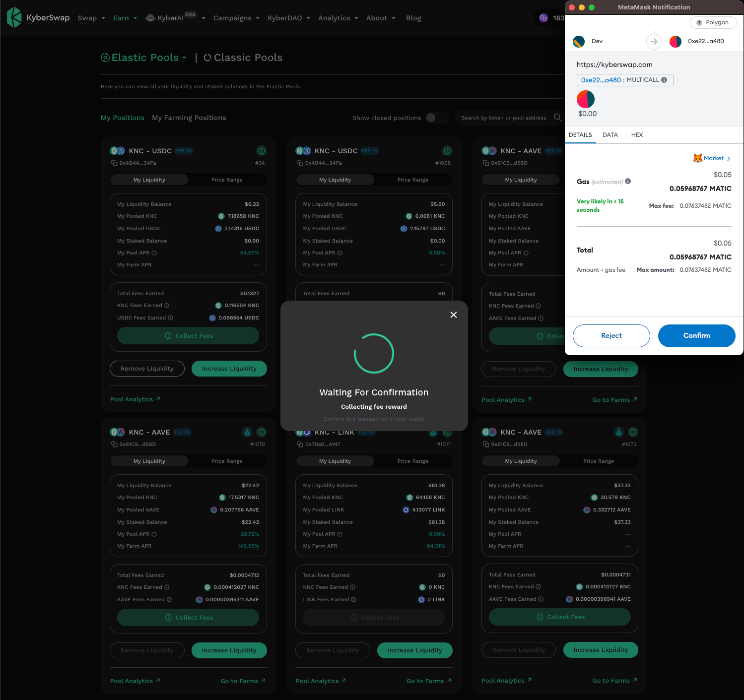Close the Waiting For Confirmation dialog
The image size is (744, 700).
pyautogui.click(x=454, y=315)
